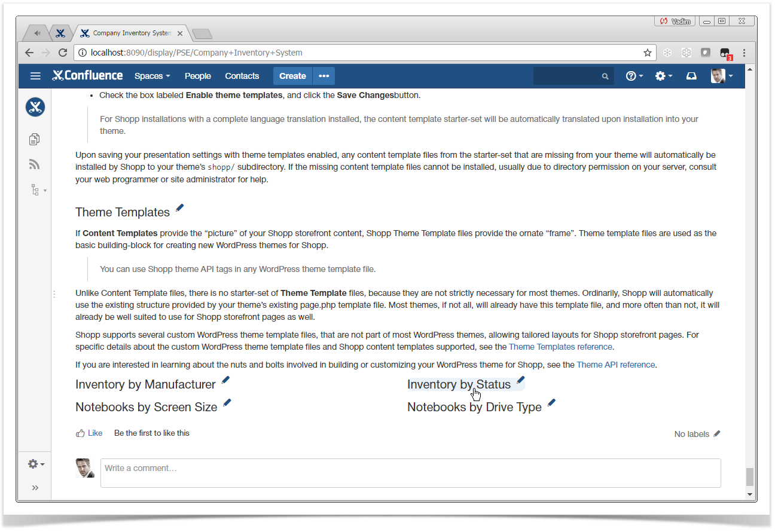Open the Pages icon in the sidebar
Screen dimensions: 778x532
[x=34, y=139]
